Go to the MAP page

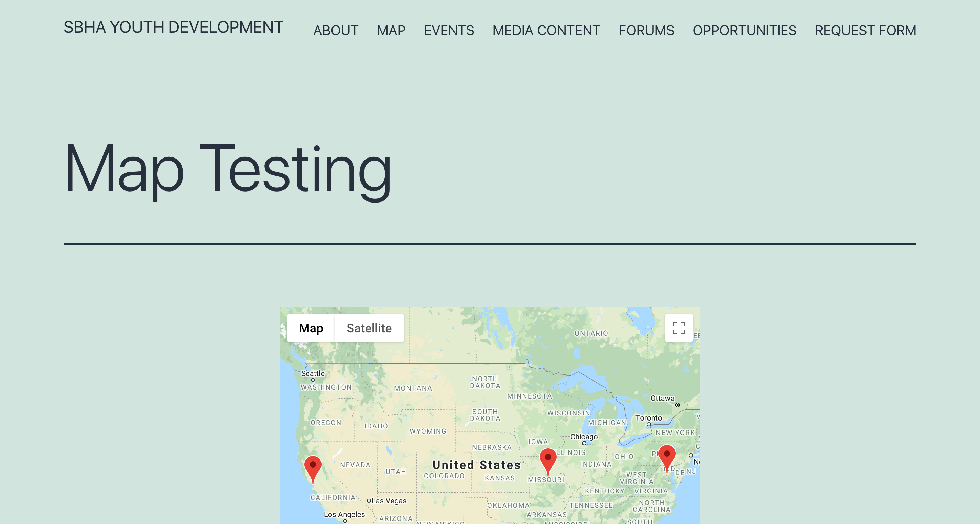391,31
